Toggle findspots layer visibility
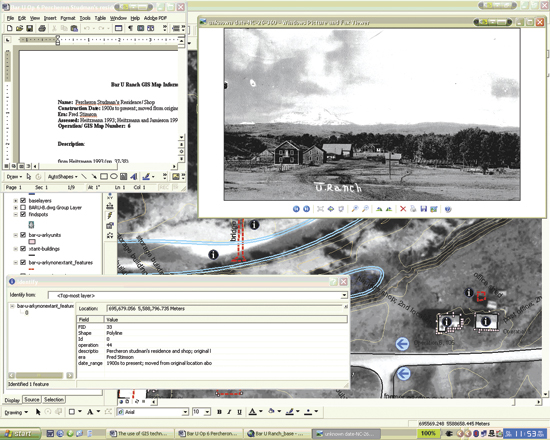Screen dimensions: 550x440 [x=23, y=214]
